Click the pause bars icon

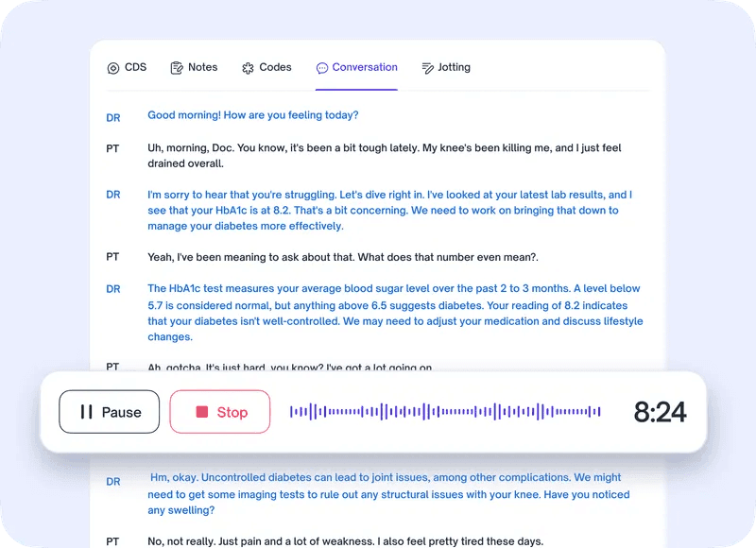coord(86,412)
